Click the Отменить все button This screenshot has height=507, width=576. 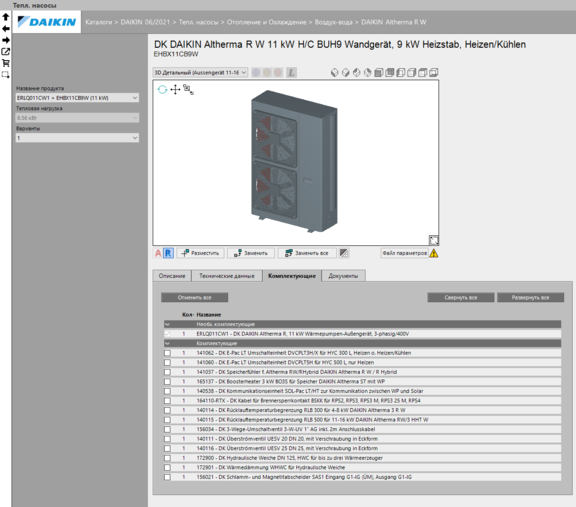(195, 298)
